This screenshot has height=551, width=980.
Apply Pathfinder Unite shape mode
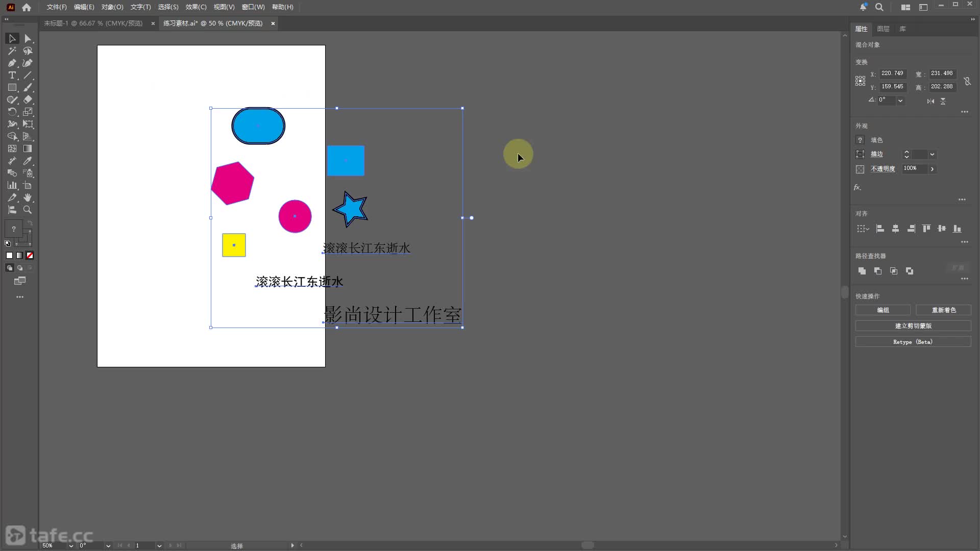[x=862, y=271]
